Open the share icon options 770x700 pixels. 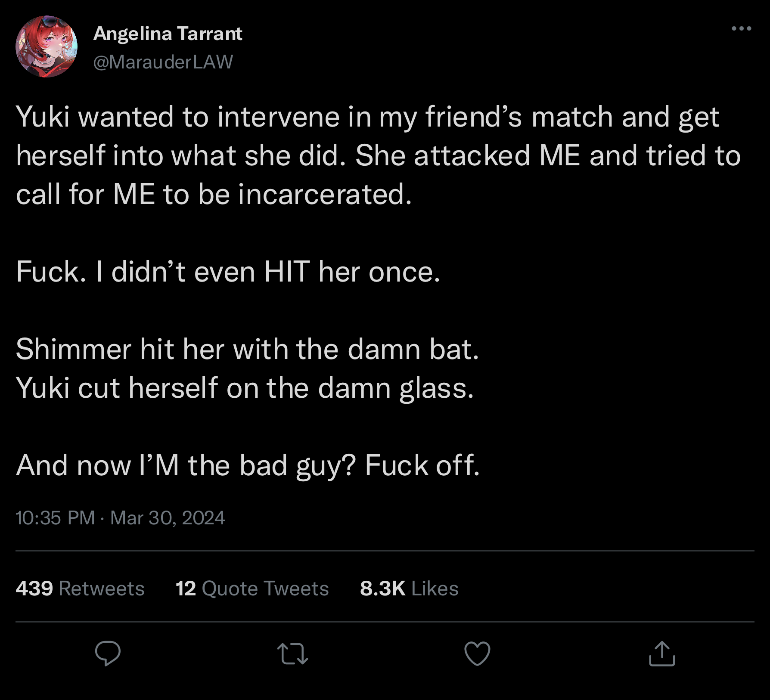tap(662, 653)
